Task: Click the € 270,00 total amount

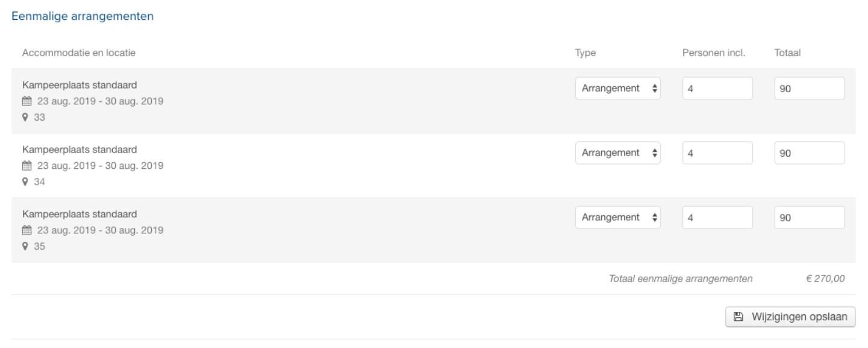Action: pyautogui.click(x=825, y=279)
